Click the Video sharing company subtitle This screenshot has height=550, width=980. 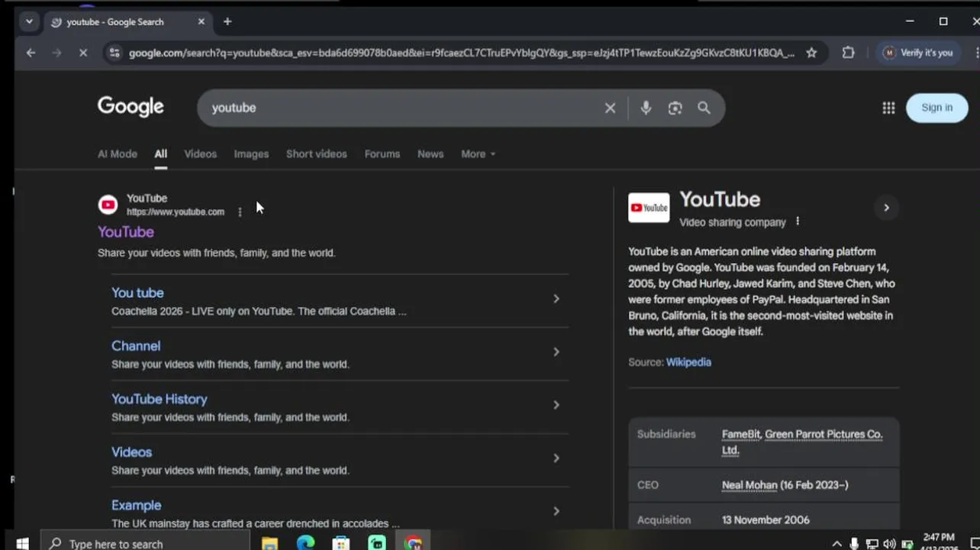[x=733, y=222]
